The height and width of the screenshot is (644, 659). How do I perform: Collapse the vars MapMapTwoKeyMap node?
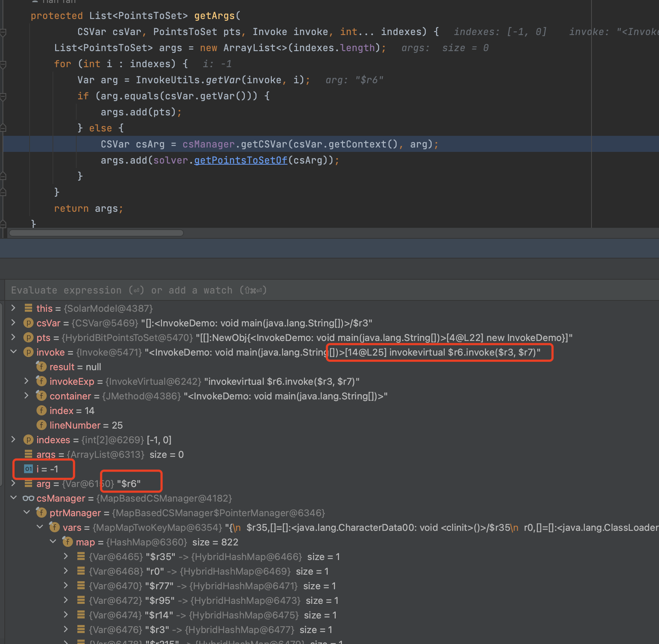40,527
